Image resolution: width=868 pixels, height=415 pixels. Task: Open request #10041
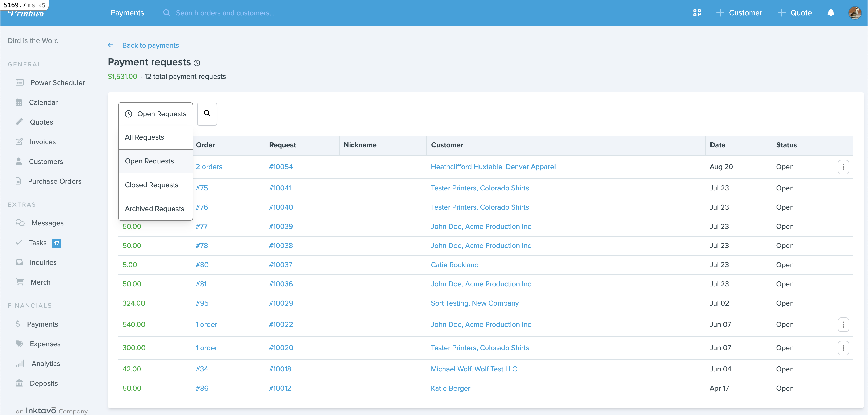[x=280, y=188]
